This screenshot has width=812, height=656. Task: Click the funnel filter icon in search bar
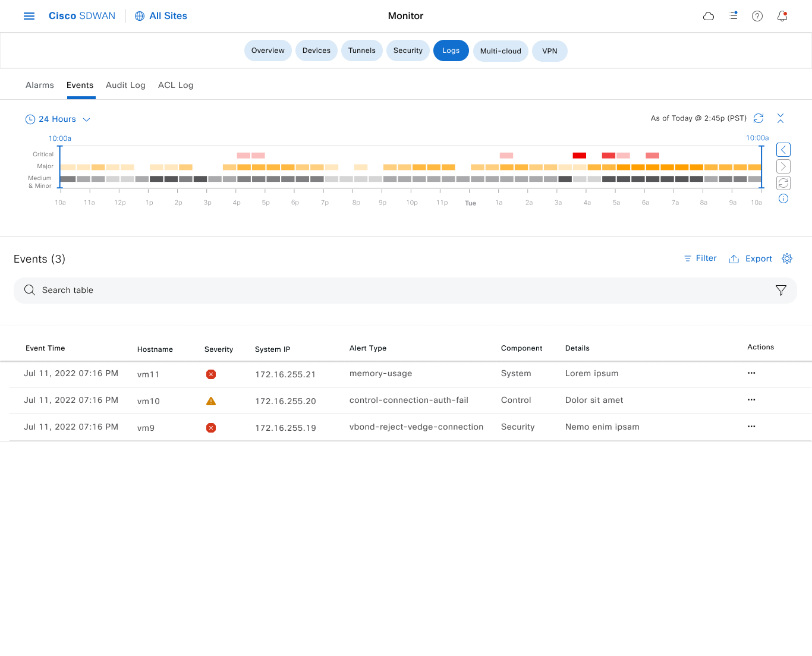tap(781, 290)
